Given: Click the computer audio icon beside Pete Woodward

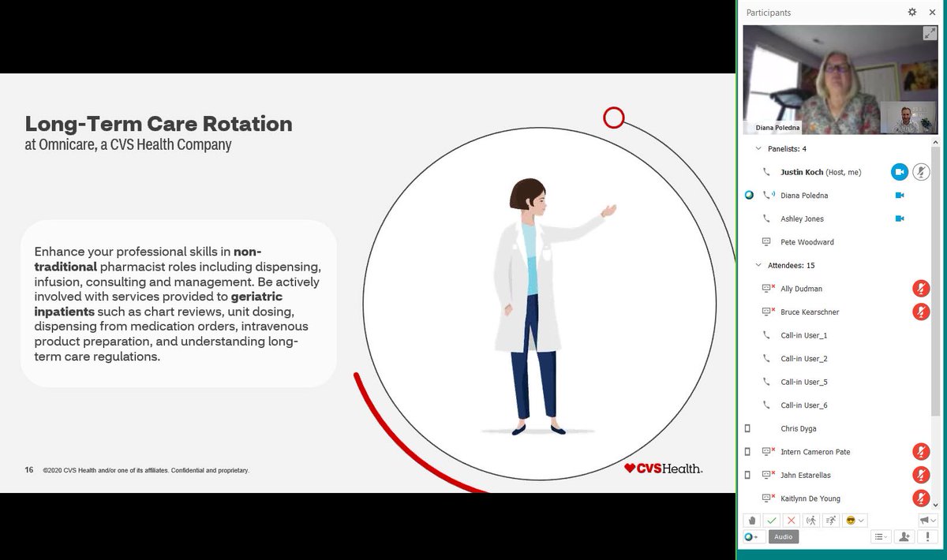Looking at the screenshot, I should (765, 242).
